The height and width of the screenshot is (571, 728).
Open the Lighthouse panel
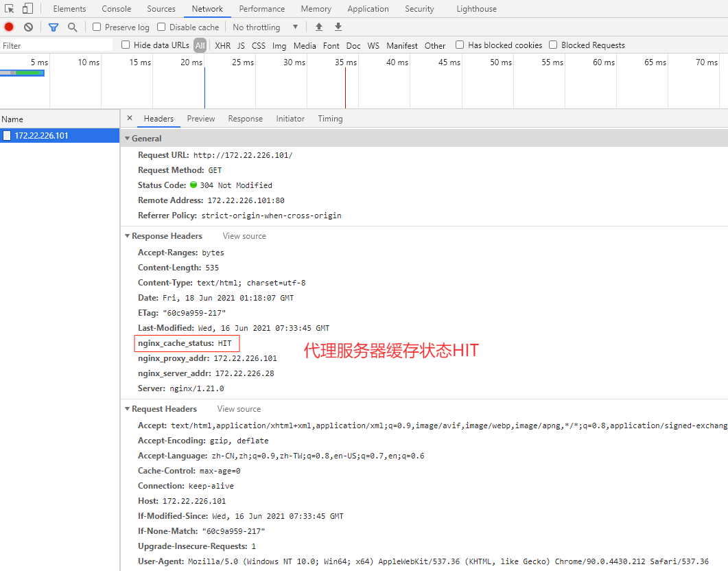tap(476, 9)
